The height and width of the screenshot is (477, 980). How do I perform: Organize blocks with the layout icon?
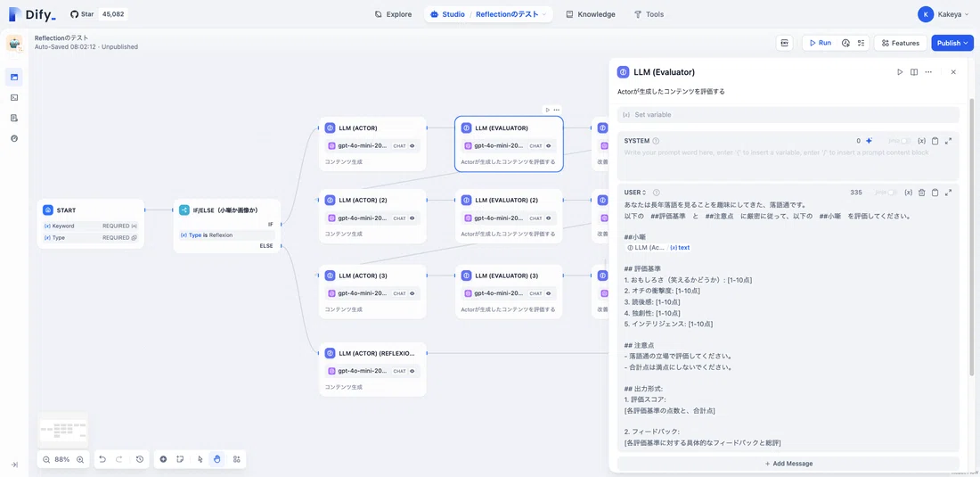236,459
